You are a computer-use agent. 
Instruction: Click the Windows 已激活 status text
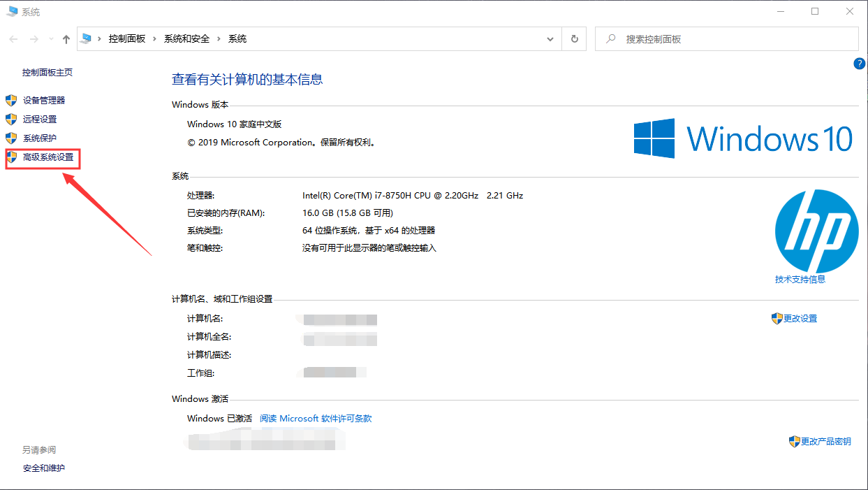click(x=219, y=419)
